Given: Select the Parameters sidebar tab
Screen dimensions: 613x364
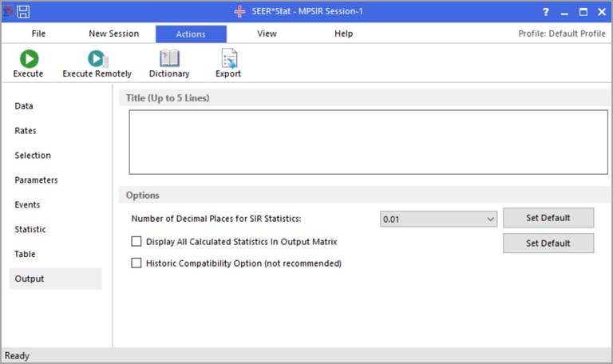Looking at the screenshot, I should pyautogui.click(x=36, y=180).
